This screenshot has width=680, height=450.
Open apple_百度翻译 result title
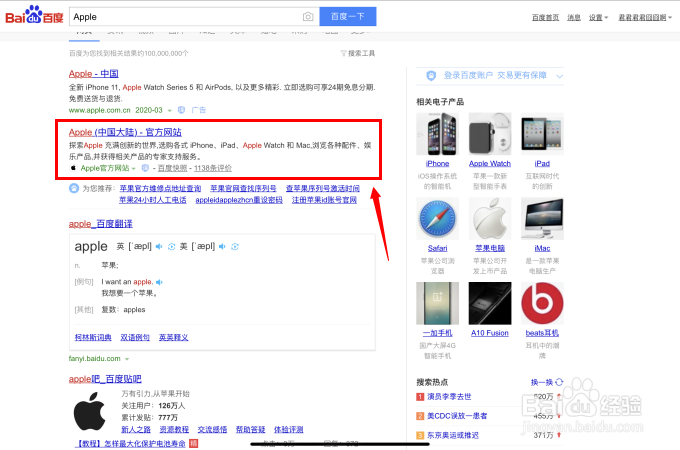coord(101,224)
